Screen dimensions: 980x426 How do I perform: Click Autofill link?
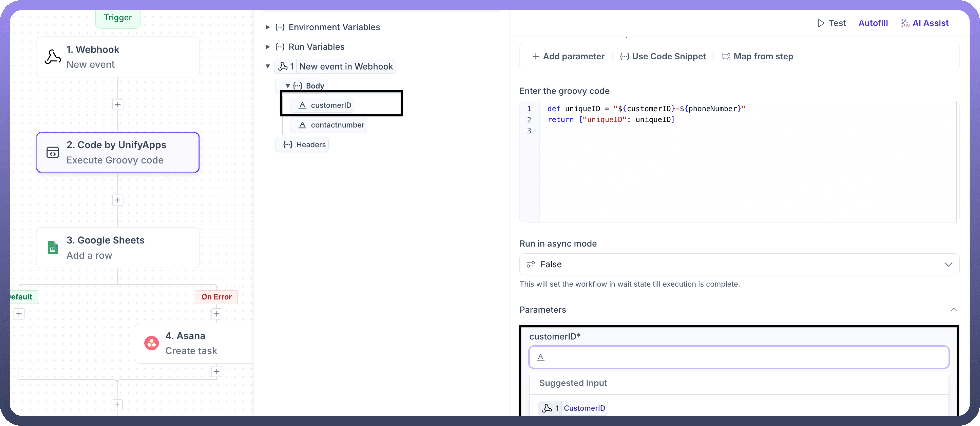[873, 23]
